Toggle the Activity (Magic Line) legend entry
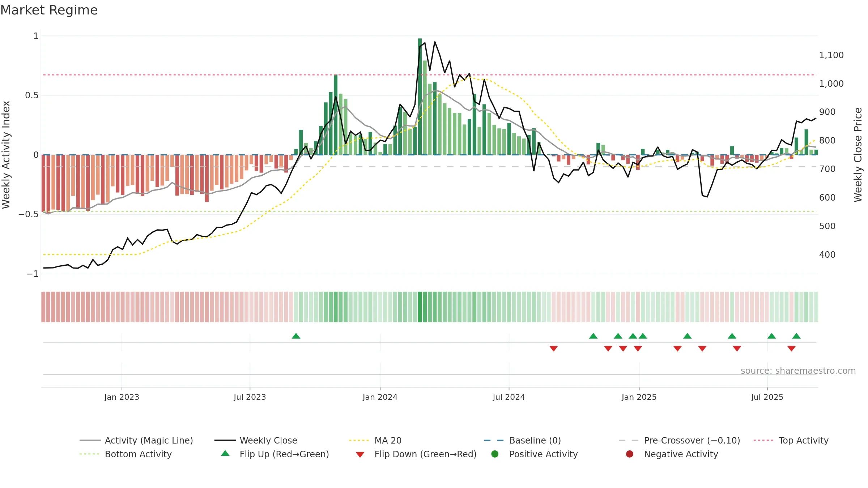The width and height of the screenshot is (868, 488). pos(136,440)
